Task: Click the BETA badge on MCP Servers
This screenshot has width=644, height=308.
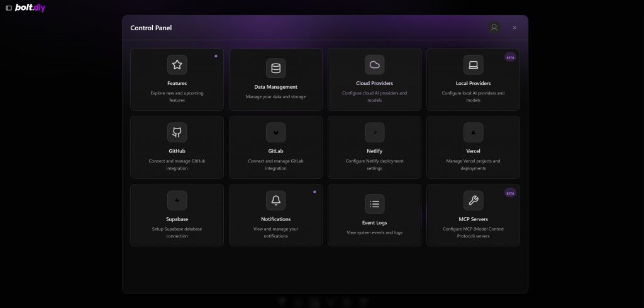Action: (x=510, y=193)
